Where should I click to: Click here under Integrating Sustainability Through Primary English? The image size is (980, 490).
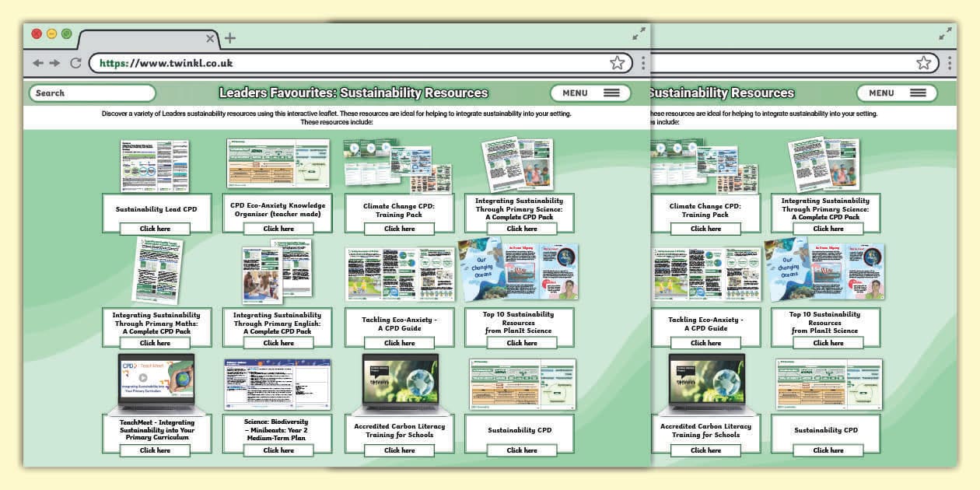[278, 342]
